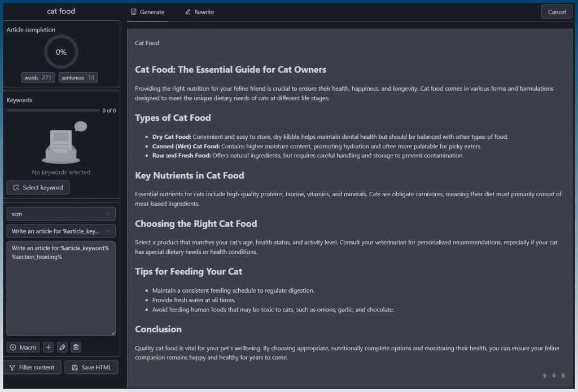Click the 'Choosing the Right Cat Food' heading

tap(196, 223)
